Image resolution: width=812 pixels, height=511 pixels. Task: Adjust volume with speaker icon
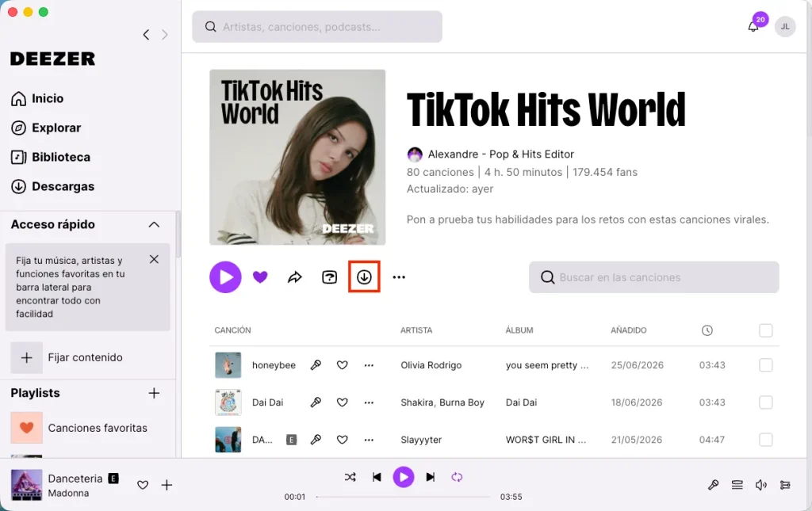pyautogui.click(x=760, y=485)
